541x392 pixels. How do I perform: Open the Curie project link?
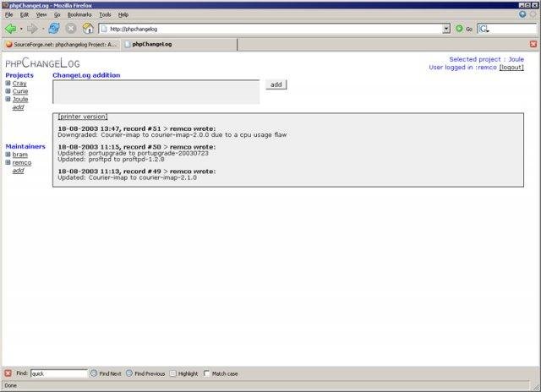point(20,91)
